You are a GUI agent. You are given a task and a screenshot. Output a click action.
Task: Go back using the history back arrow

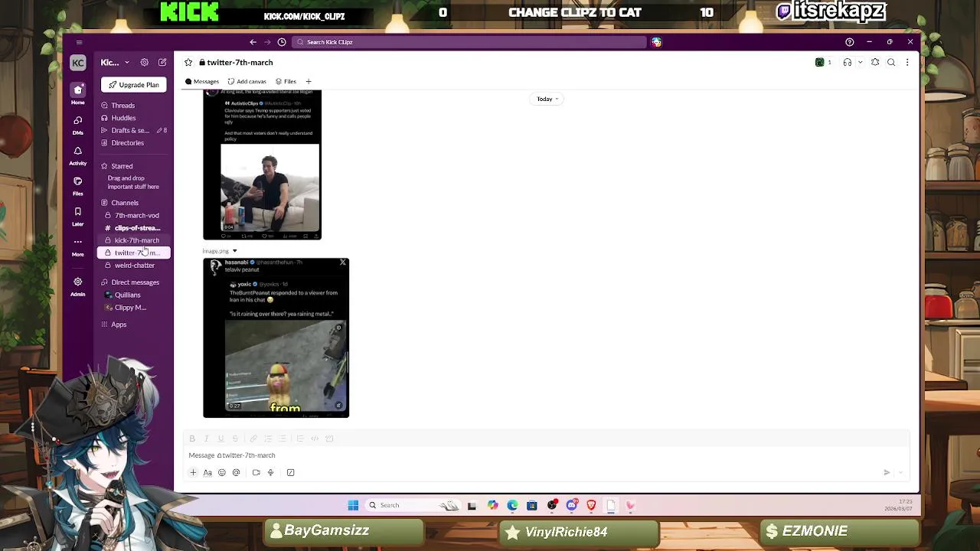tap(253, 42)
